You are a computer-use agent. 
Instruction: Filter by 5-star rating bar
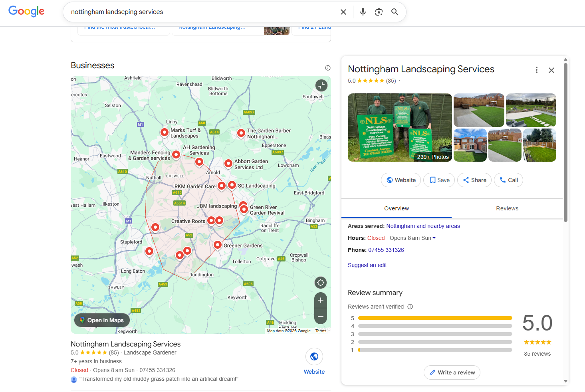click(x=435, y=318)
